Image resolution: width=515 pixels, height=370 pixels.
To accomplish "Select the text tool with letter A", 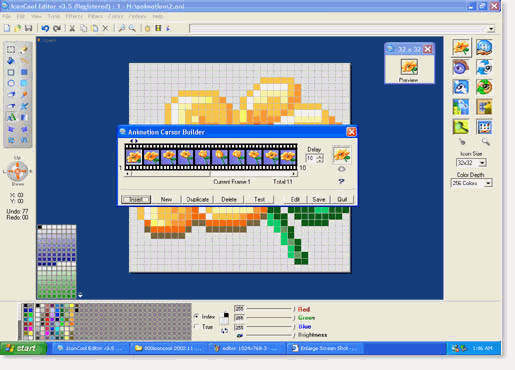I will pyautogui.click(x=11, y=117).
